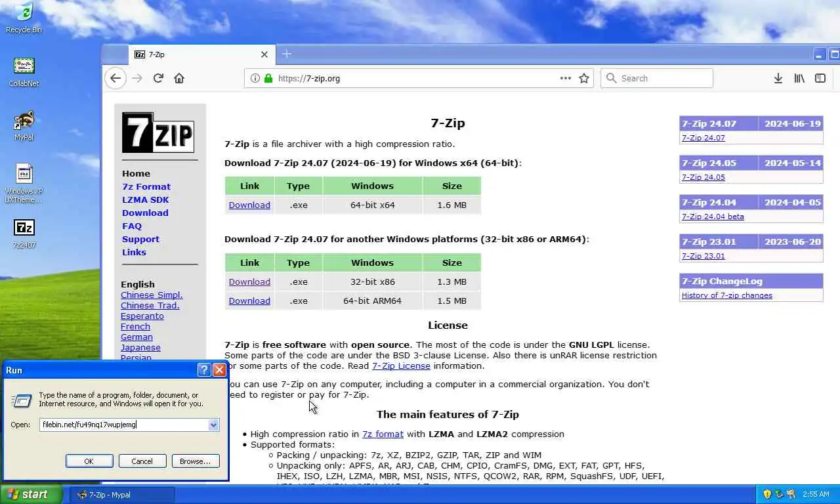Switch language to French
840x504 pixels.
[x=135, y=327]
